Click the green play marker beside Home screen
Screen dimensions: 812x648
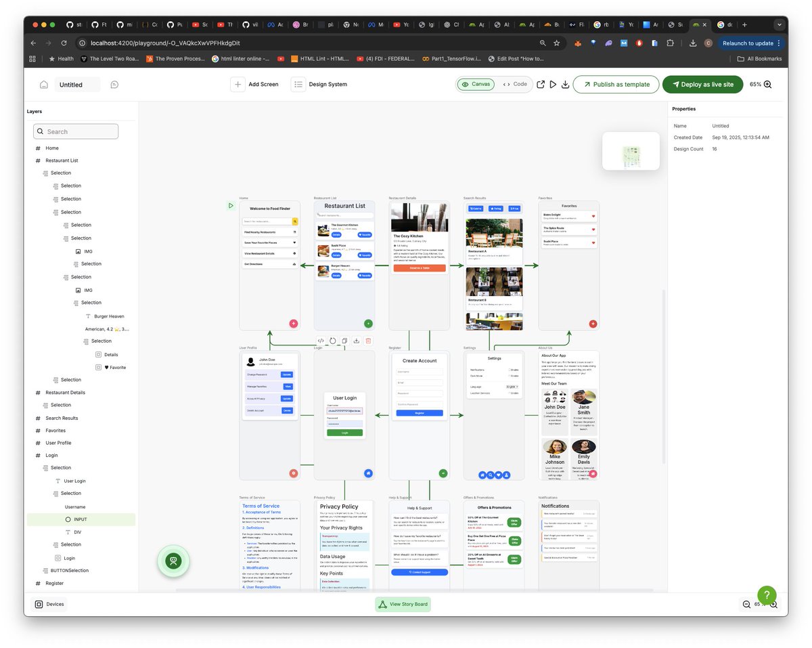coord(231,206)
